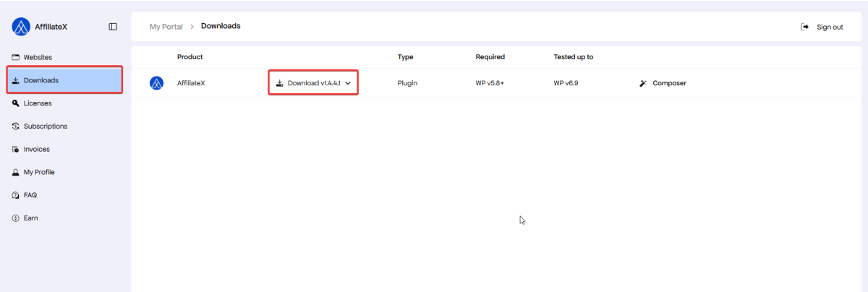Click the Licenses key icon

point(16,103)
